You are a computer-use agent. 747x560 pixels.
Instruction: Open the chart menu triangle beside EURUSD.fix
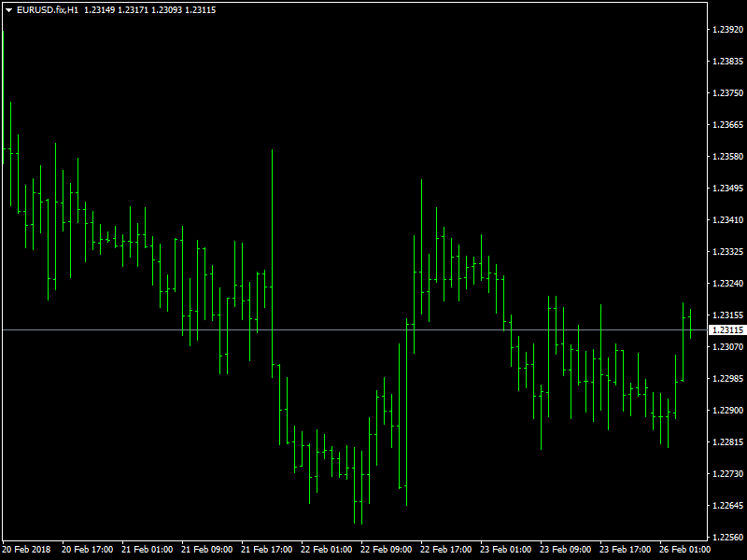click(8, 10)
